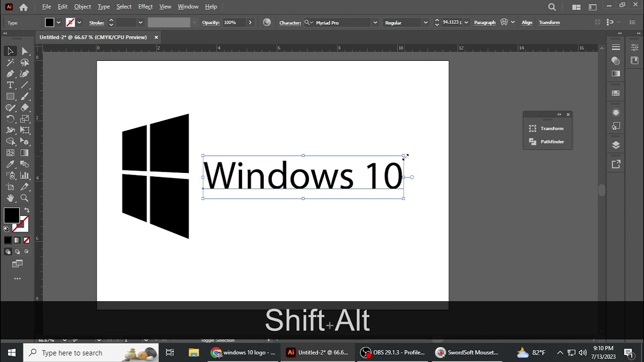The width and height of the screenshot is (644, 362).
Task: Open the Regular font style dropdown
Action: click(425, 23)
